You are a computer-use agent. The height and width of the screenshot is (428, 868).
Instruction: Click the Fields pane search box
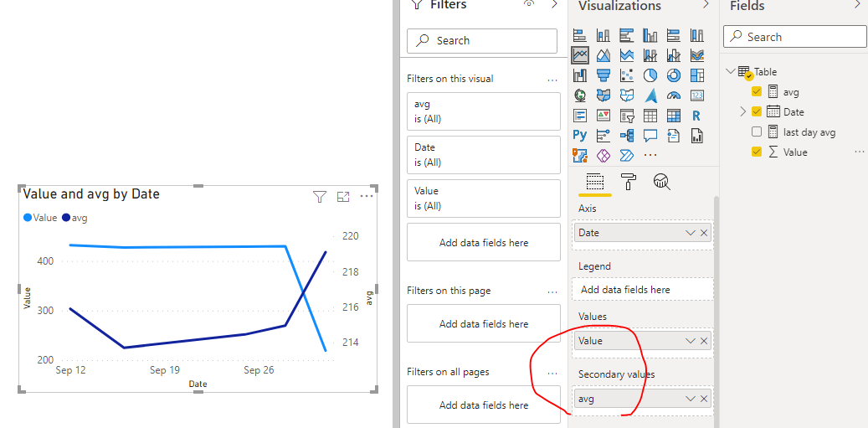point(794,37)
